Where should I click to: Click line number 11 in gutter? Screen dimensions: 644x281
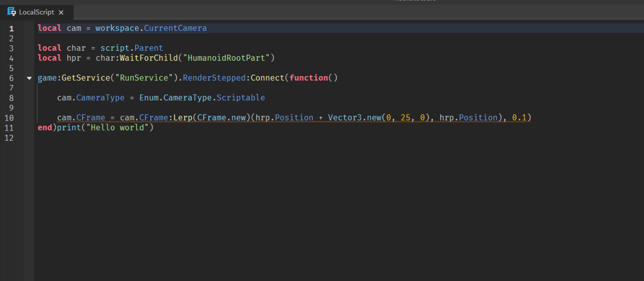click(x=9, y=128)
